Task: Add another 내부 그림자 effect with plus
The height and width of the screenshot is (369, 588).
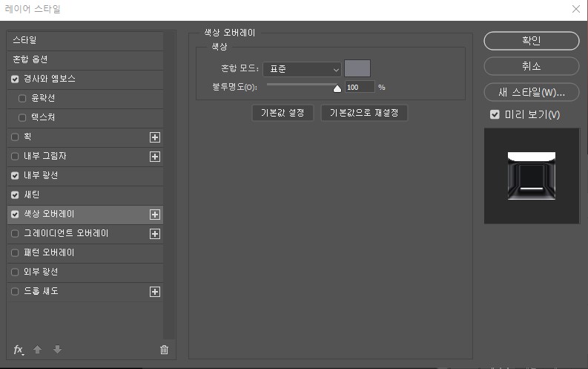Action: coord(155,157)
